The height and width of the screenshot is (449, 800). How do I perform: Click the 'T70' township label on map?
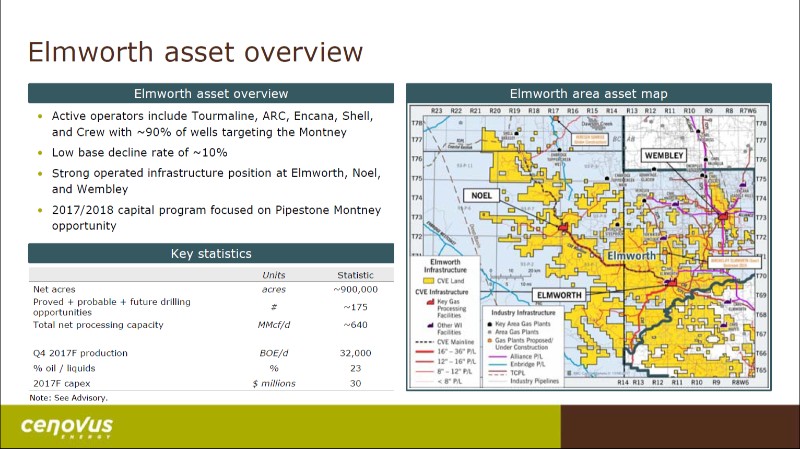pos(761,276)
